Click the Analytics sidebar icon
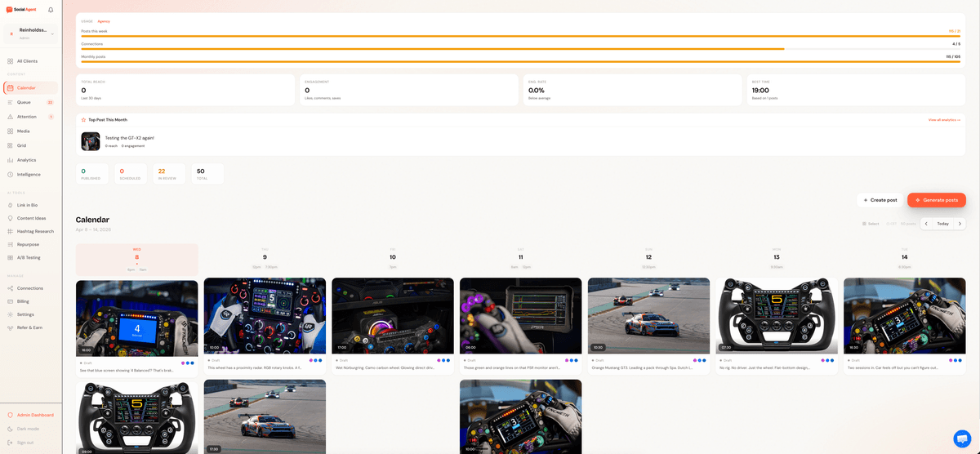 (x=10, y=160)
